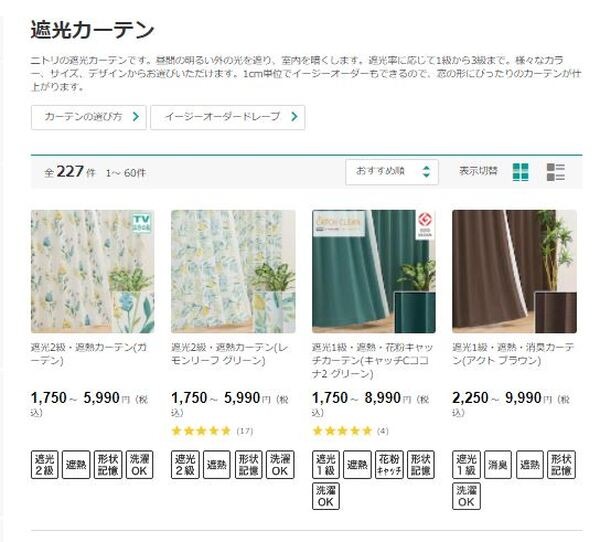Click 形状記憶 icon under green キャッチCココナ2 curtain

tap(421, 465)
